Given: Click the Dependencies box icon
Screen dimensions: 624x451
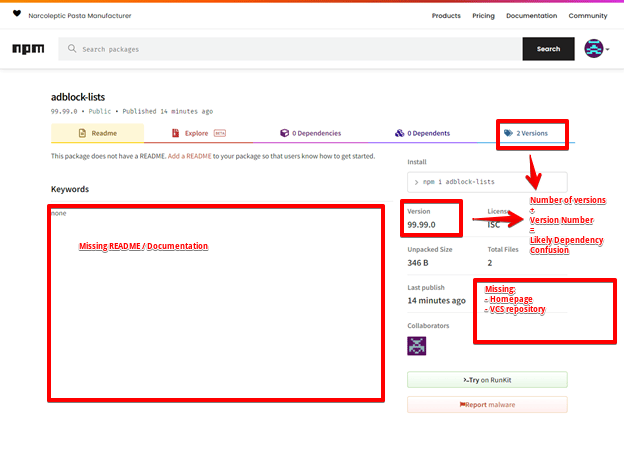Looking at the screenshot, I should click(x=284, y=133).
